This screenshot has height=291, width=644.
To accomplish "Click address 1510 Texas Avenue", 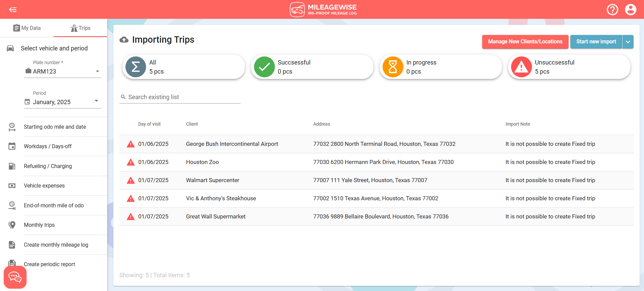I will click(x=375, y=198).
